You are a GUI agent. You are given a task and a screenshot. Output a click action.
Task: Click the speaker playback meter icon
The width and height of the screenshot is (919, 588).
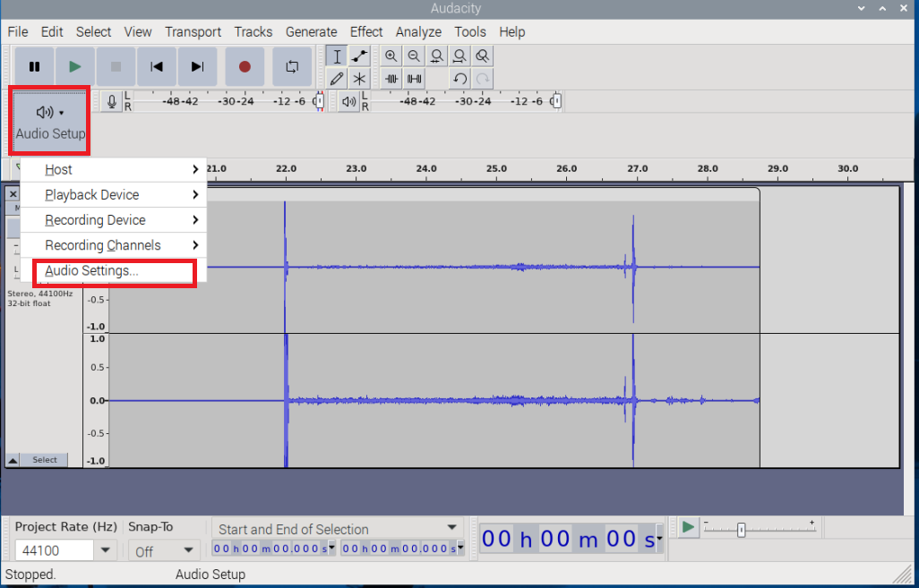point(348,101)
